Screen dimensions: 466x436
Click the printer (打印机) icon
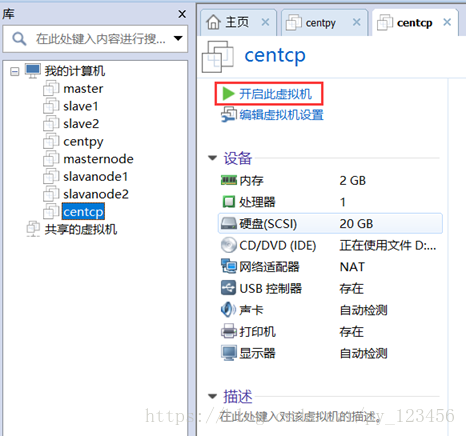coord(229,331)
